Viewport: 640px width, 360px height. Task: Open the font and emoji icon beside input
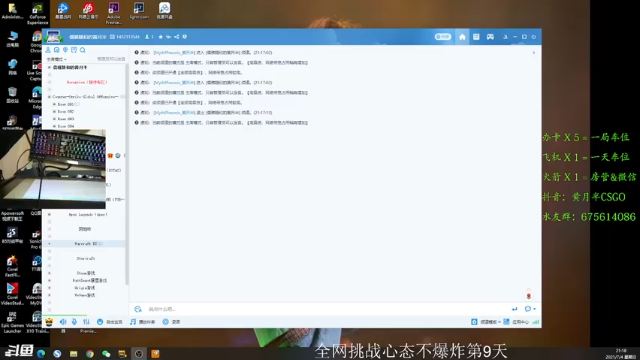click(138, 309)
